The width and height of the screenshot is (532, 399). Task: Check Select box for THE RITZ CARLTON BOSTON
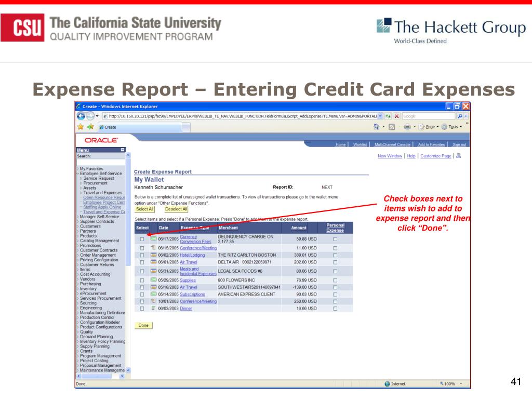click(142, 255)
